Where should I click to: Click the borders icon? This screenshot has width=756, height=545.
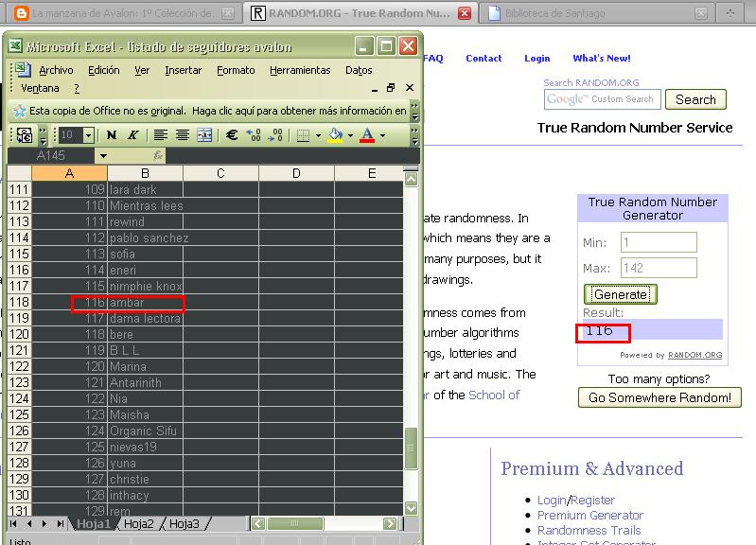click(304, 135)
